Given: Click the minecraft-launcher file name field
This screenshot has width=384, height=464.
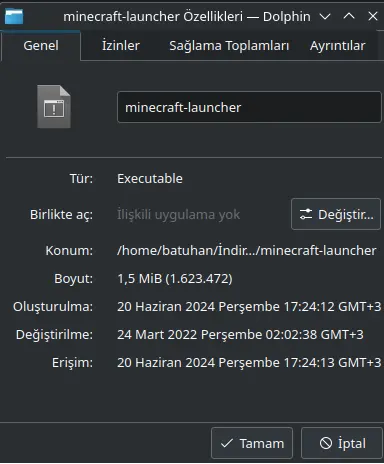Looking at the screenshot, I should coord(249,107).
